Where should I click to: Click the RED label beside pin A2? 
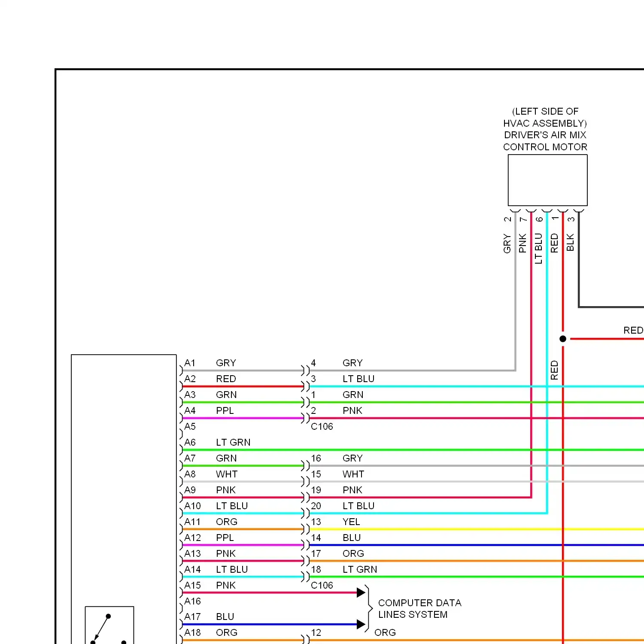[226, 379]
